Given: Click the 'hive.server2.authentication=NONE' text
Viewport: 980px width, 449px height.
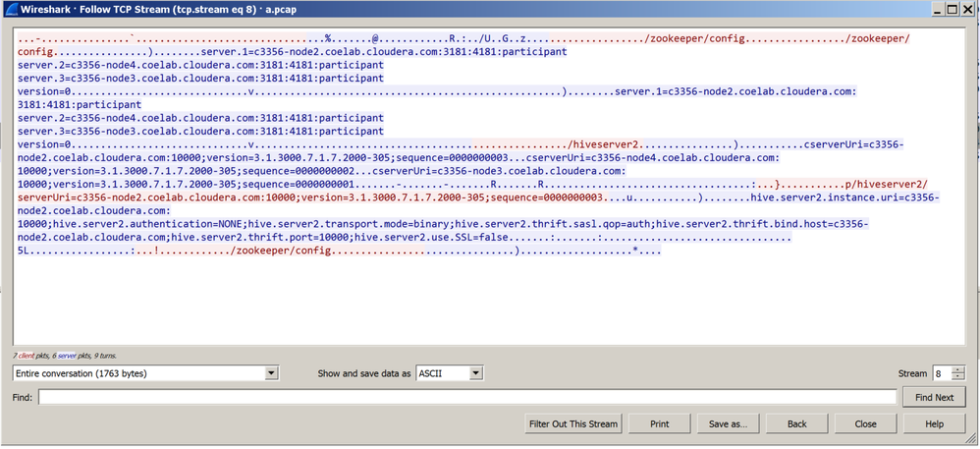Looking at the screenshot, I should pyautogui.click(x=148, y=224).
